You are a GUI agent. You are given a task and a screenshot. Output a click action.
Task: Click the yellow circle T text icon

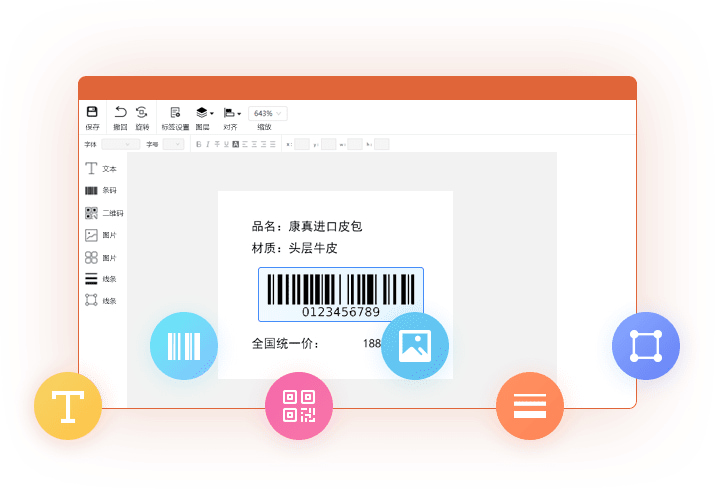(68, 406)
